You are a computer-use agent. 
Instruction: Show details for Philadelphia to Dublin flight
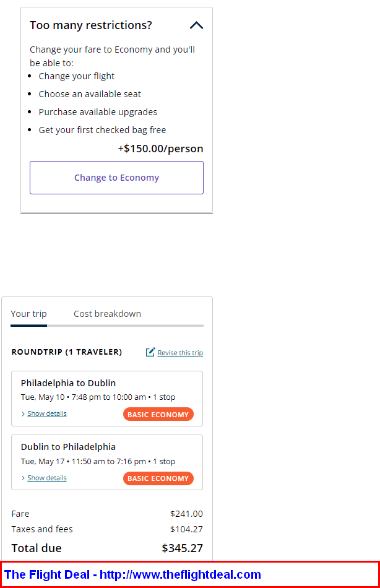coord(47,413)
